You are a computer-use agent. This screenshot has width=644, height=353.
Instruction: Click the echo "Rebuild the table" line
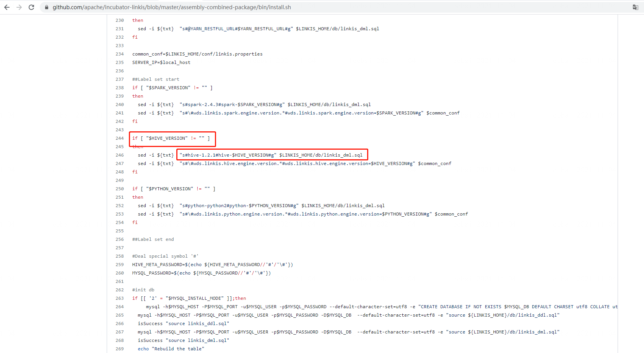point(171,349)
